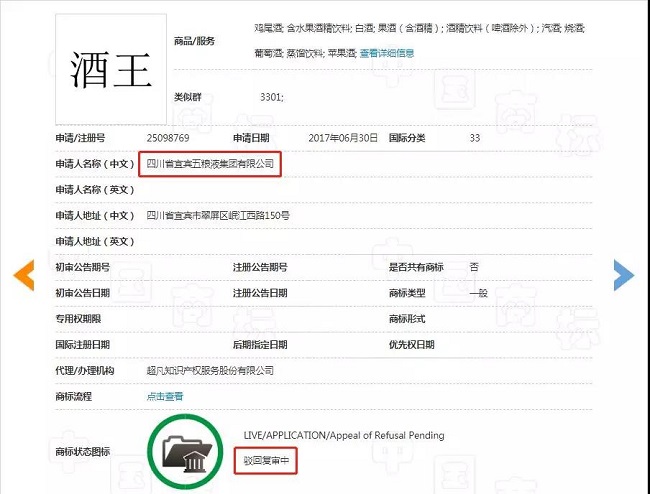Go to next trademark with blue arrow
Image resolution: width=650 pixels, height=494 pixels.
(x=624, y=275)
